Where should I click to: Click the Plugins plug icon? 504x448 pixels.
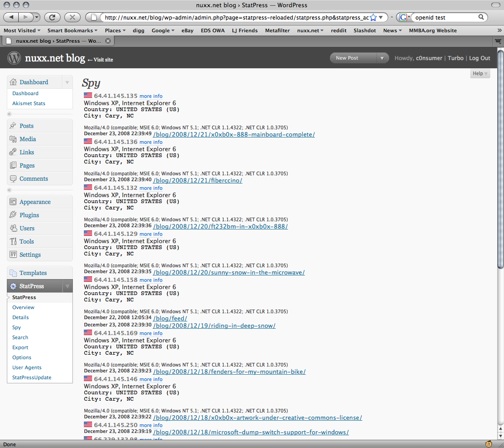click(13, 215)
